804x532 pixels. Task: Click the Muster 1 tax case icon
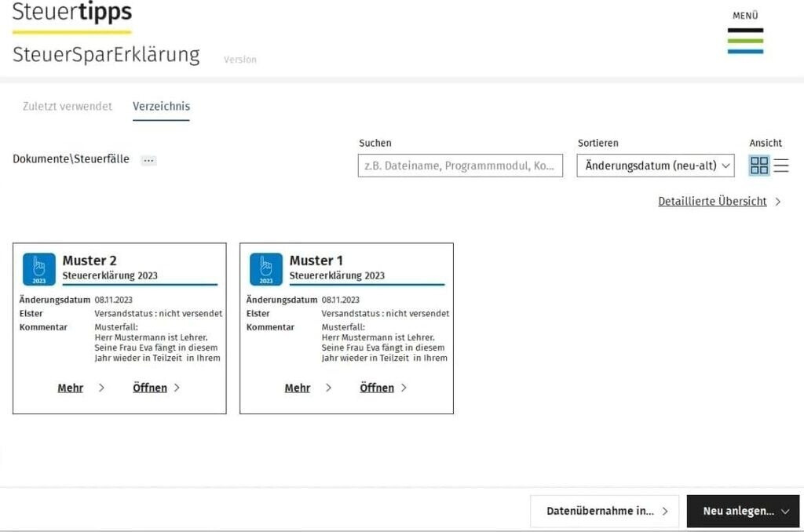[x=266, y=269]
